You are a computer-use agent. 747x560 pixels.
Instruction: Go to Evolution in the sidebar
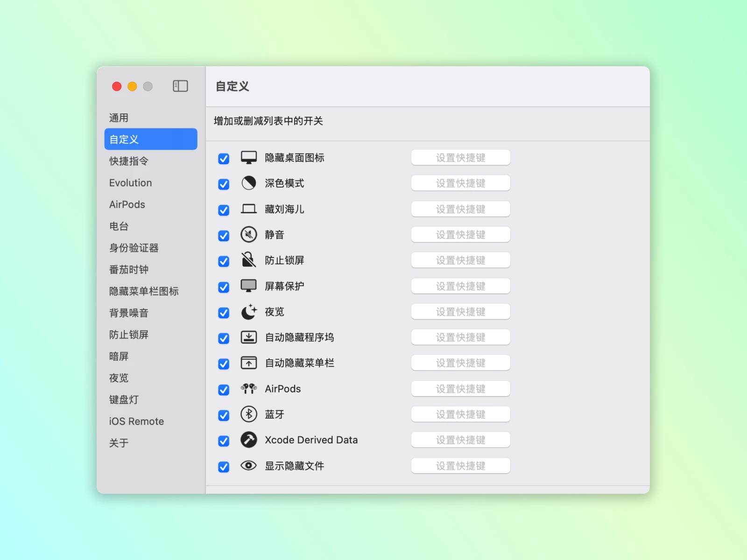tap(151, 182)
